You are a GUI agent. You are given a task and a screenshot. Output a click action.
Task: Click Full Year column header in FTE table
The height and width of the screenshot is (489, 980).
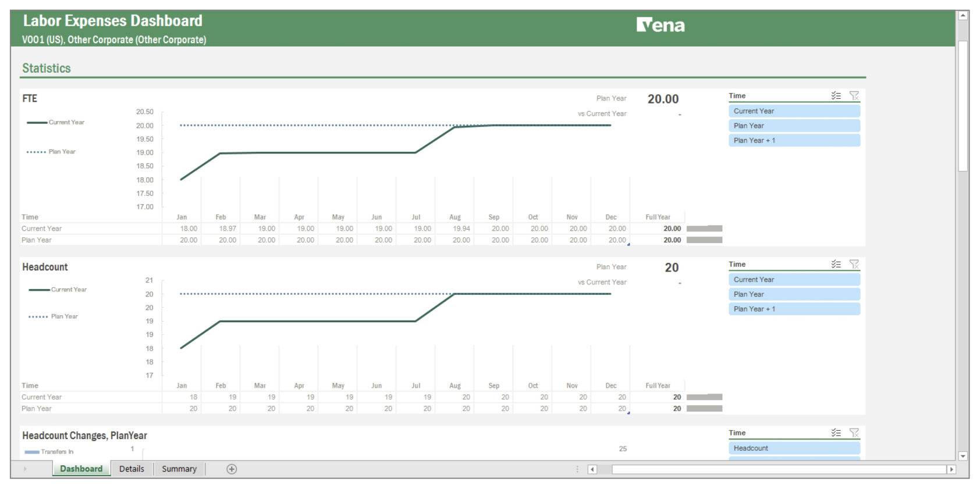coord(658,217)
